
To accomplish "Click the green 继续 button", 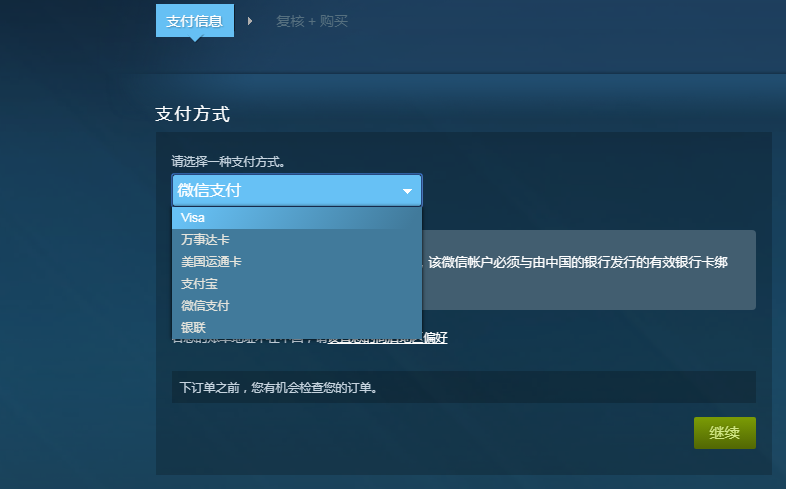I will [724, 433].
